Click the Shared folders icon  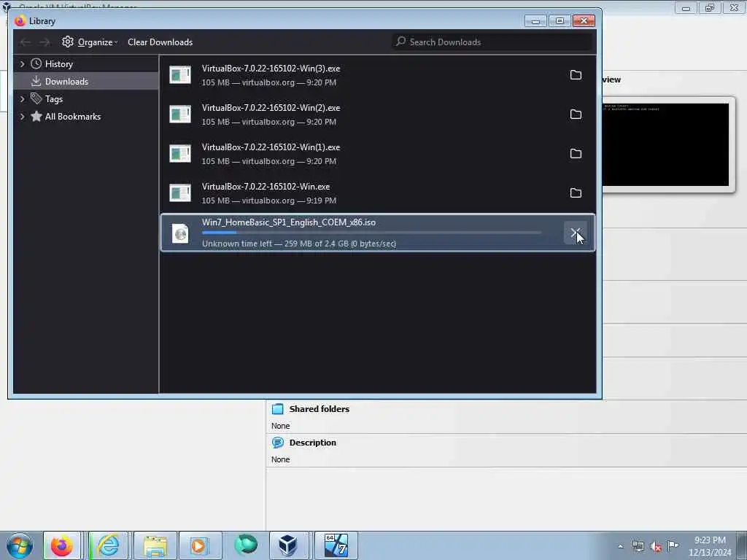coord(278,409)
